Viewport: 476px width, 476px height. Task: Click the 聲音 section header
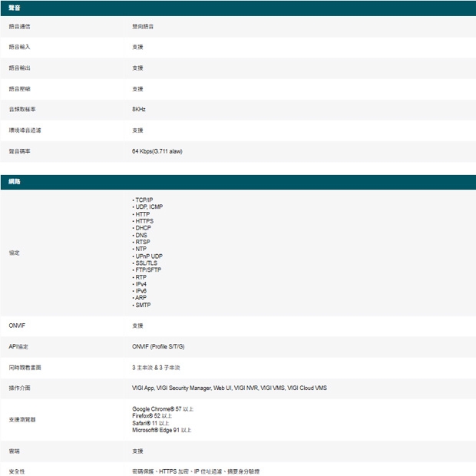pos(15,8)
